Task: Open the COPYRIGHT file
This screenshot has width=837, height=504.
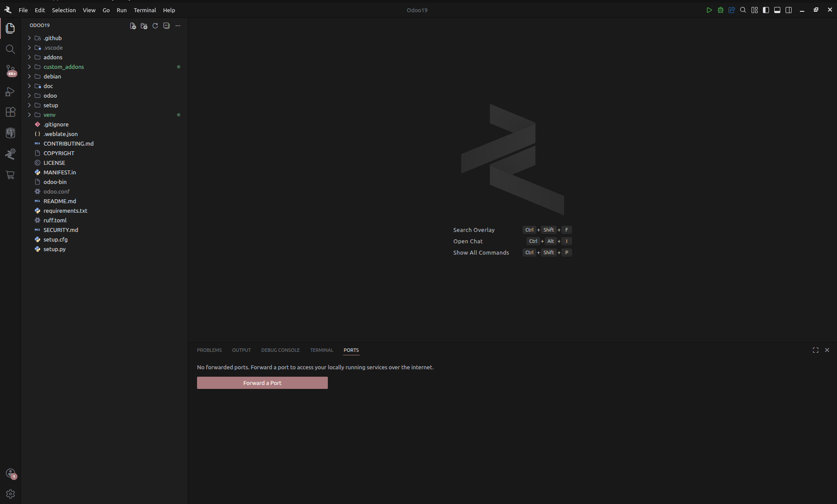Action: coord(105,153)
